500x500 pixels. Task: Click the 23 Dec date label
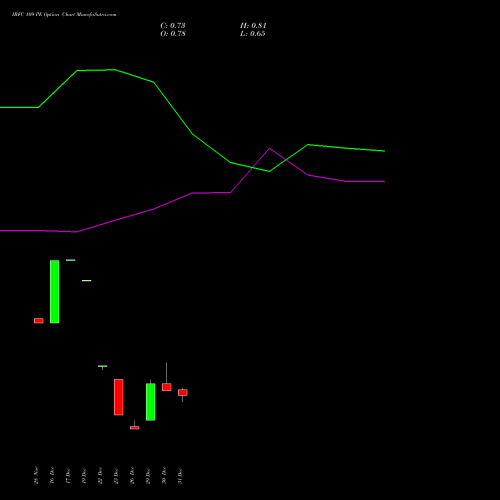coord(116,475)
